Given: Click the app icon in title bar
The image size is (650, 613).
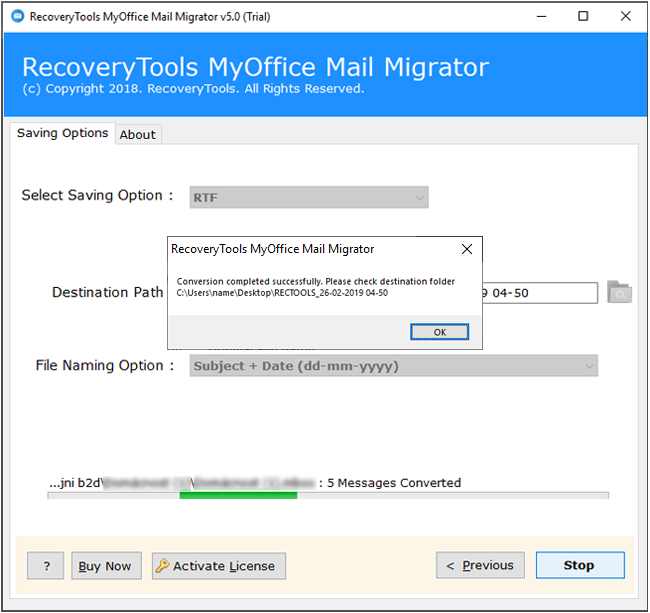Looking at the screenshot, I should [18, 17].
